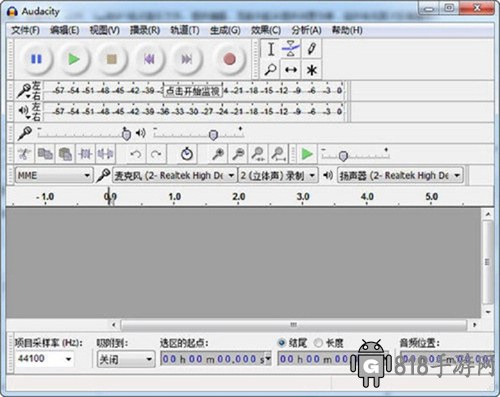Click the Trim audio icon
The image size is (500, 397).
(85, 154)
